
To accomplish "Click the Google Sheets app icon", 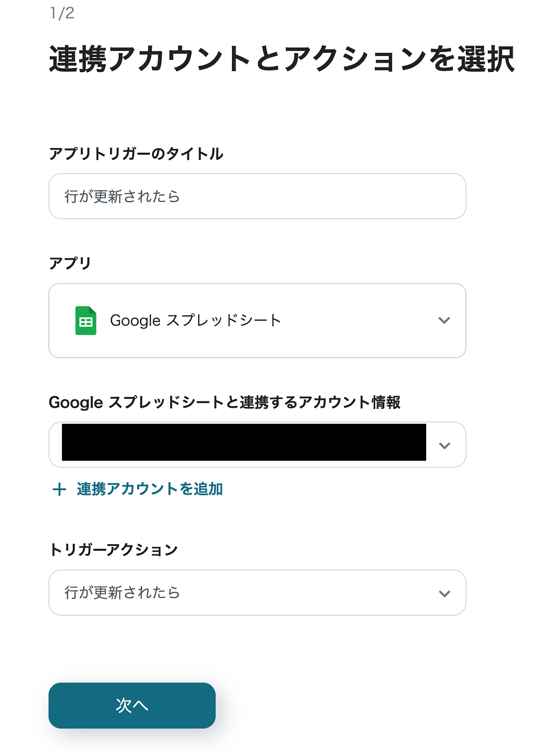I will [x=86, y=321].
